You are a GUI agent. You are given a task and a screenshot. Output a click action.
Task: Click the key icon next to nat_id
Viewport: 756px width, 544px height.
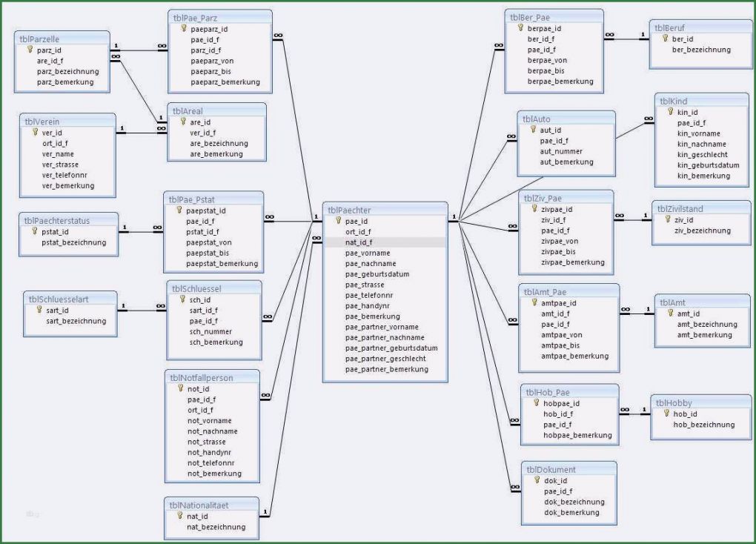[181, 516]
